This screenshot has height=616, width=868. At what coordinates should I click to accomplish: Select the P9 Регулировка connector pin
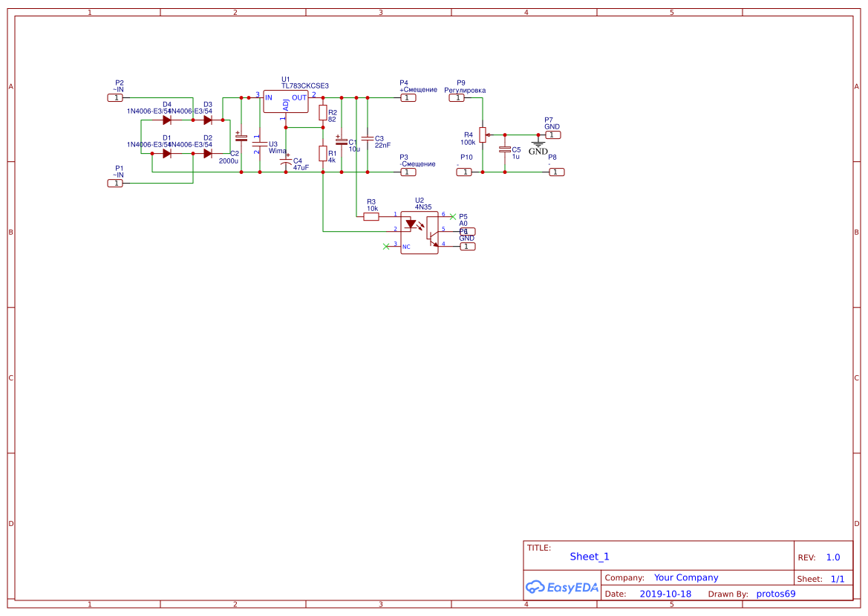tap(458, 97)
